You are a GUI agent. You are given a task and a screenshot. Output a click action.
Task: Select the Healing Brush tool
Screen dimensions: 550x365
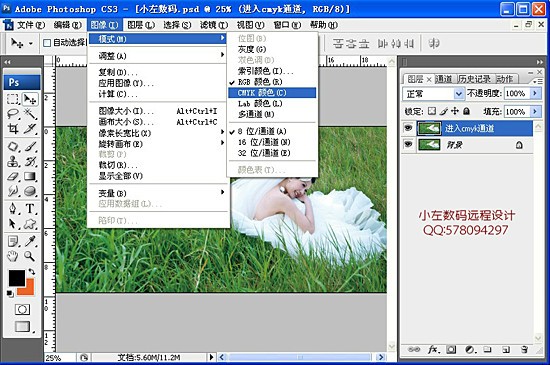pyautogui.click(x=13, y=146)
